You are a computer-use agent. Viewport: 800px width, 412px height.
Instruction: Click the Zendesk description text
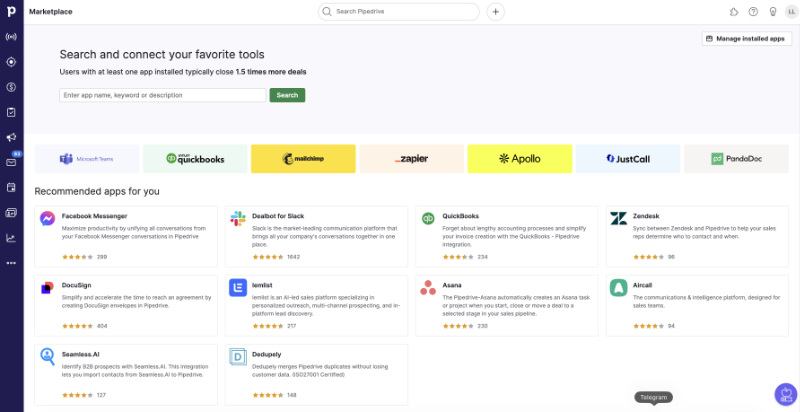tap(704, 233)
